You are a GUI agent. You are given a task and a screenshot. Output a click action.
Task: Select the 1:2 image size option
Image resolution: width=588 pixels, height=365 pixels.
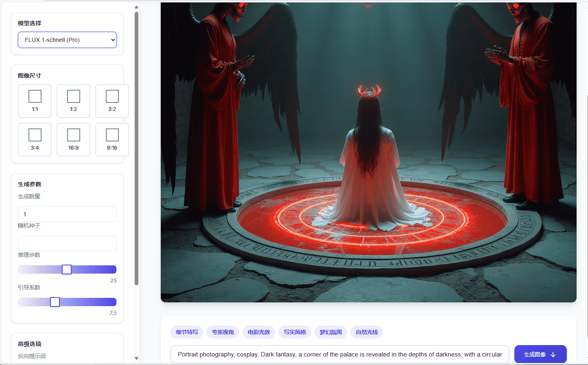73,101
